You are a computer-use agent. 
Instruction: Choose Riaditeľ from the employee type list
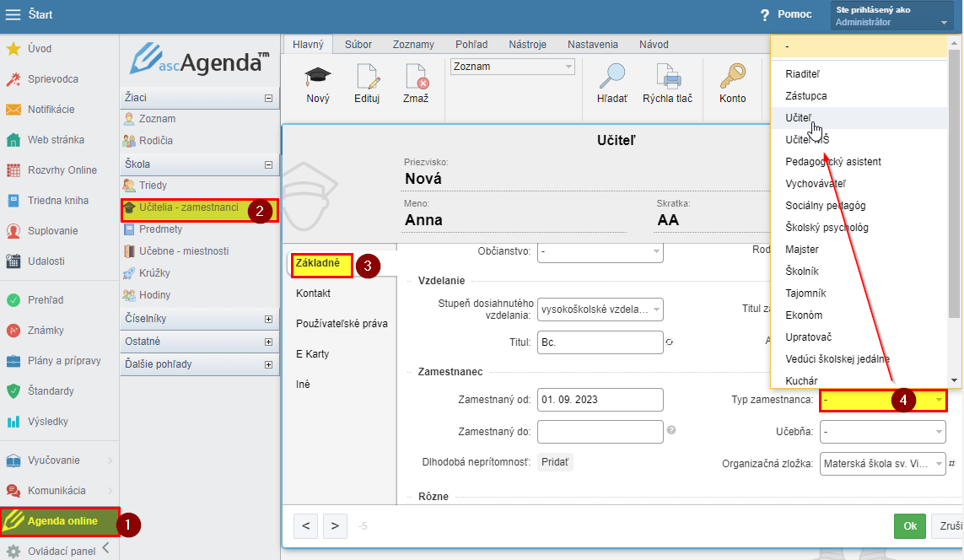coord(802,73)
